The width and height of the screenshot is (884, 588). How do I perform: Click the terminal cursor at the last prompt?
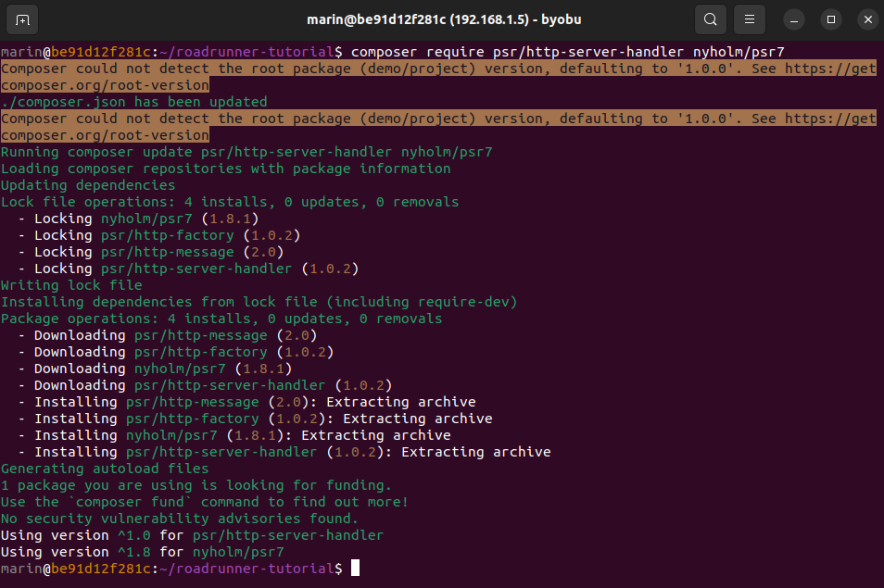(355, 568)
